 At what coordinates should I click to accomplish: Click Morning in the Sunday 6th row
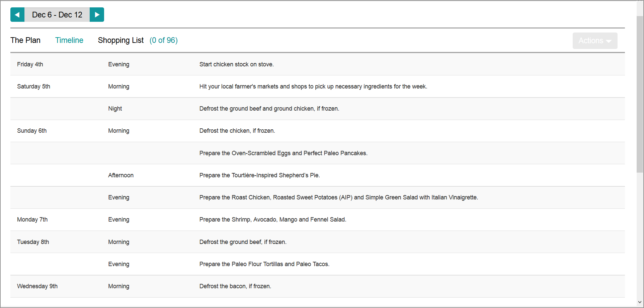[119, 131]
